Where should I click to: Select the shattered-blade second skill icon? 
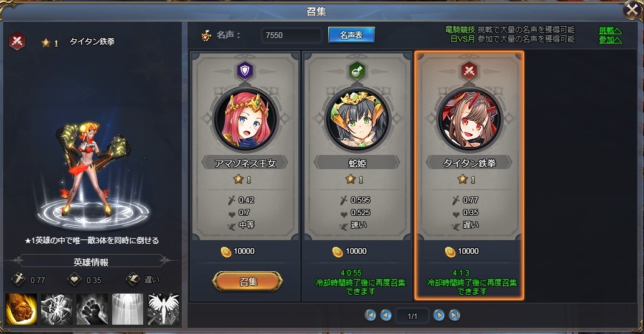(57, 309)
